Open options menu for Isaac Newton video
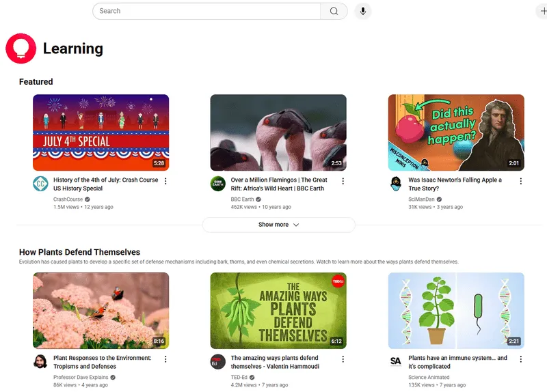547x392 pixels. [520, 181]
